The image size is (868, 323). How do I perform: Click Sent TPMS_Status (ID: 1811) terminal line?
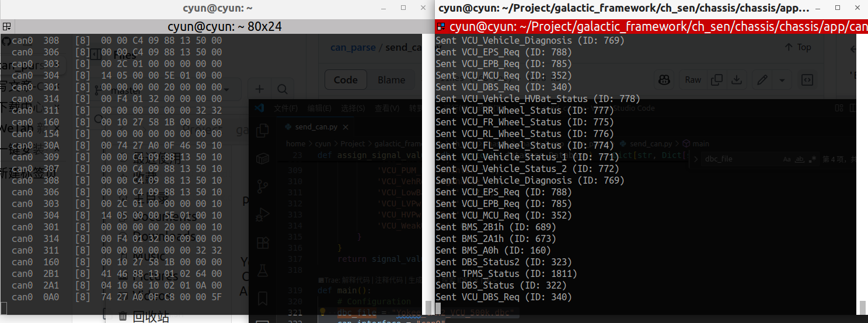(x=507, y=273)
